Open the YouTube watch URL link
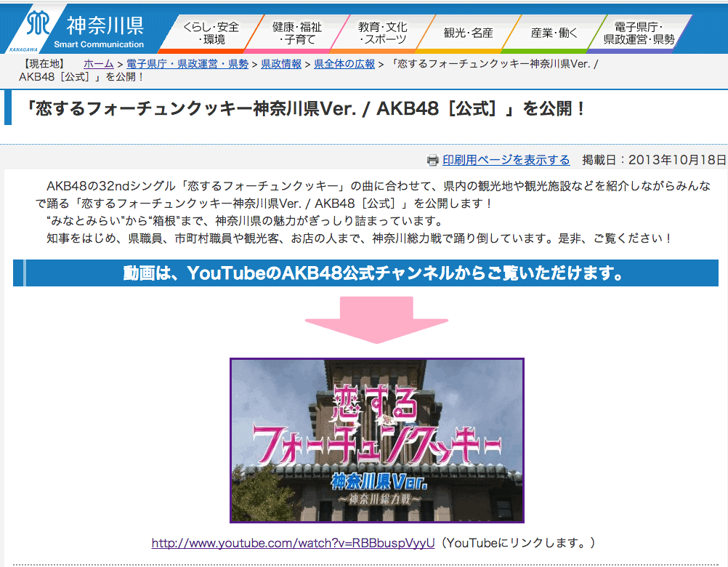This screenshot has height=567, width=728. 293,543
